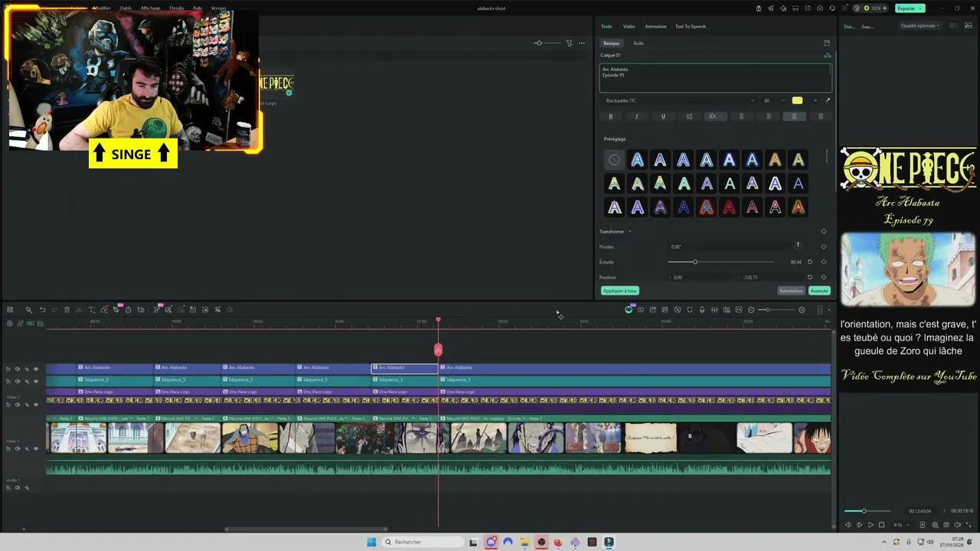This screenshot has width=980, height=551.
Task: Add keyframe for Pivoter rotation
Action: [x=824, y=246]
